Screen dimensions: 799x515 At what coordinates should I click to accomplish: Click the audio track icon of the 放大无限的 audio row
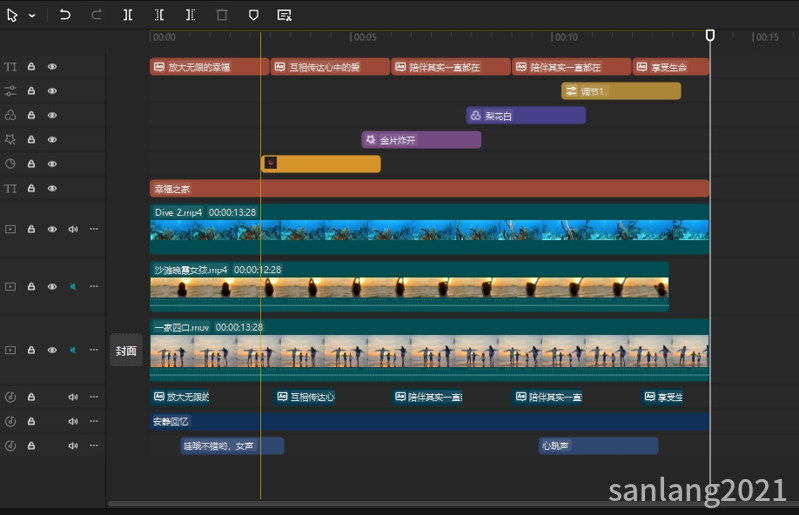tap(10, 397)
